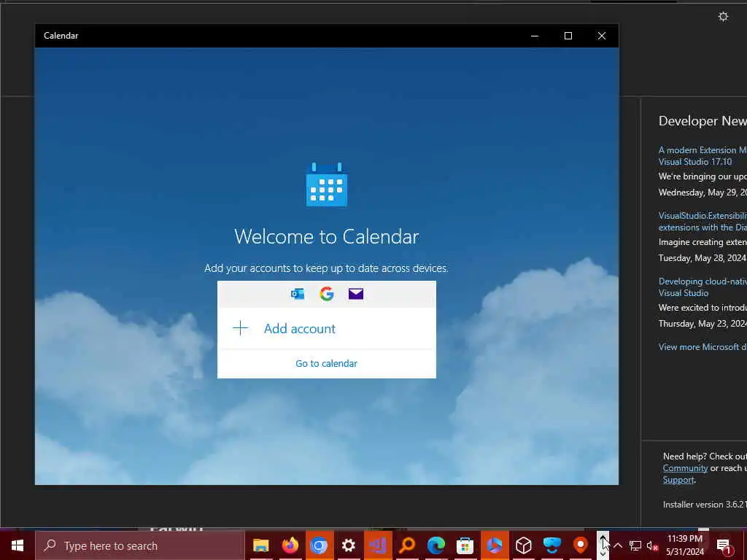Open Windows Settings gear in taskbar

(348, 545)
